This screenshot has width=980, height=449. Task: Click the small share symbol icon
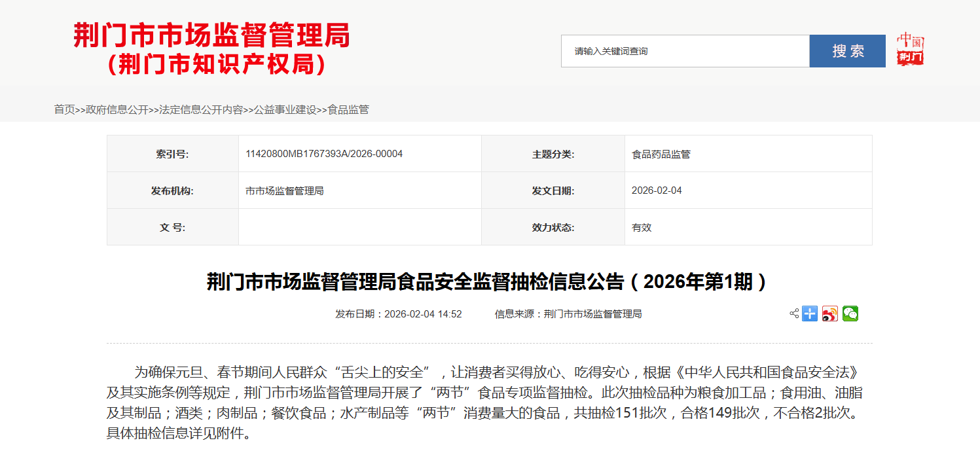click(x=794, y=314)
